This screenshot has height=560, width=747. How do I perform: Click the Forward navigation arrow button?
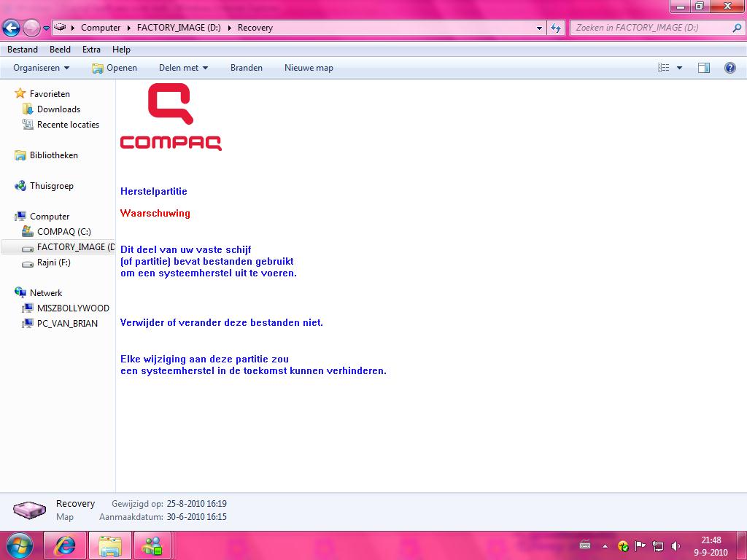tap(31, 28)
